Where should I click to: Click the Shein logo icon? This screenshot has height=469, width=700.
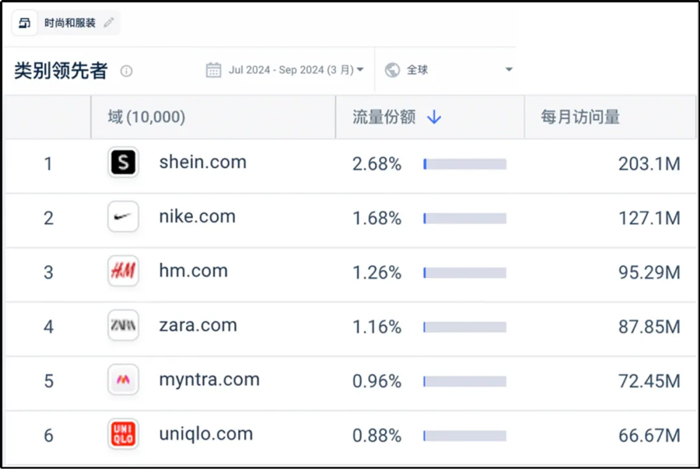[x=122, y=163]
